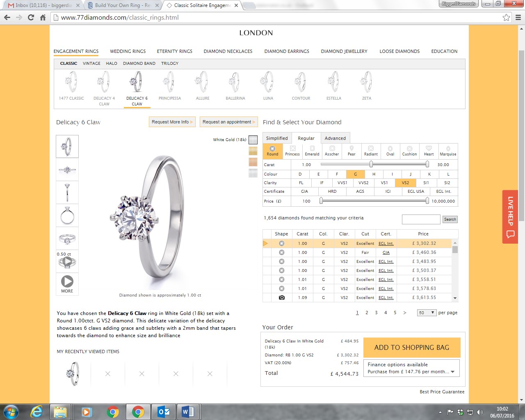Screen dimensions: 525x420
Task: Pick the Oval diamond shape
Action: coord(390,151)
